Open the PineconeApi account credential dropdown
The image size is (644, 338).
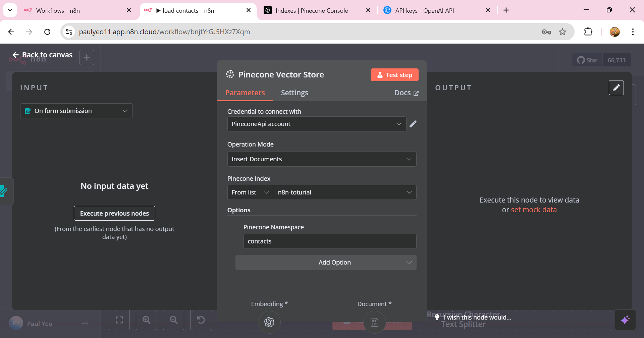coord(317,124)
